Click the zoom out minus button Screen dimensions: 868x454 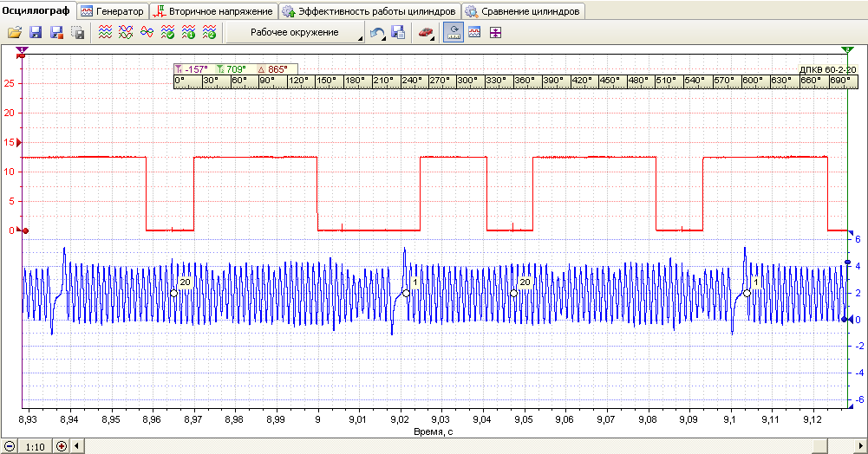[x=10, y=446]
